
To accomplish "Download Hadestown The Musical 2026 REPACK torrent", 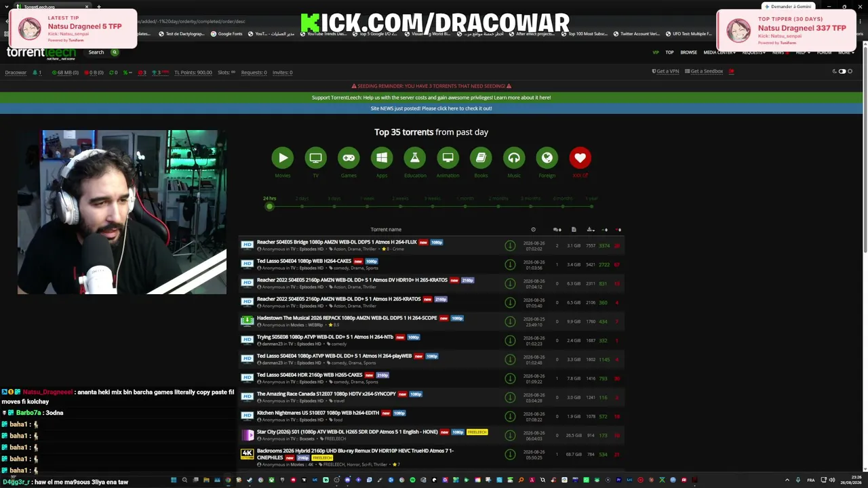I will (x=510, y=321).
